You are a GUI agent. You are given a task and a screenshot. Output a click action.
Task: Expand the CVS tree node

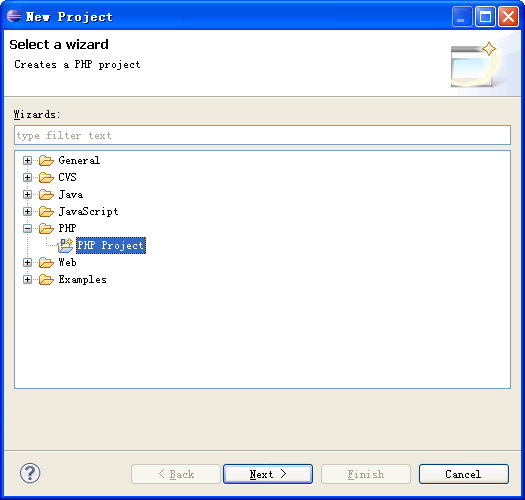tap(27, 177)
